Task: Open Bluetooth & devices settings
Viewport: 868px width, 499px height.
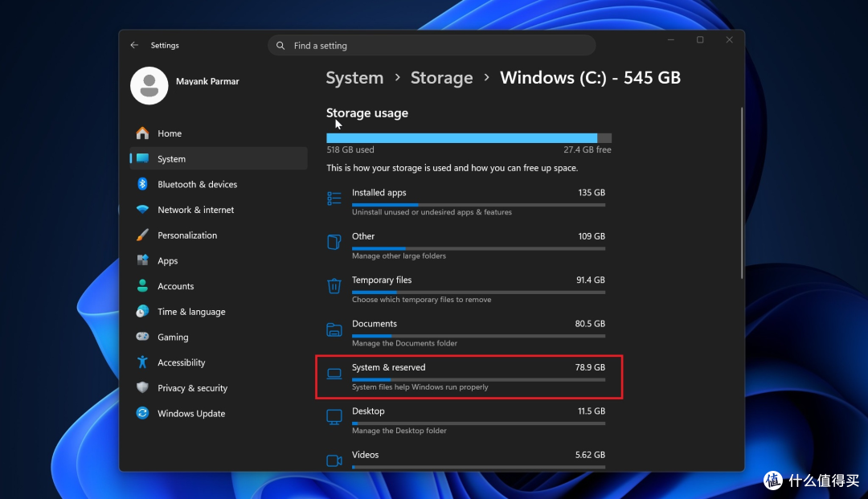Action: (x=218, y=184)
